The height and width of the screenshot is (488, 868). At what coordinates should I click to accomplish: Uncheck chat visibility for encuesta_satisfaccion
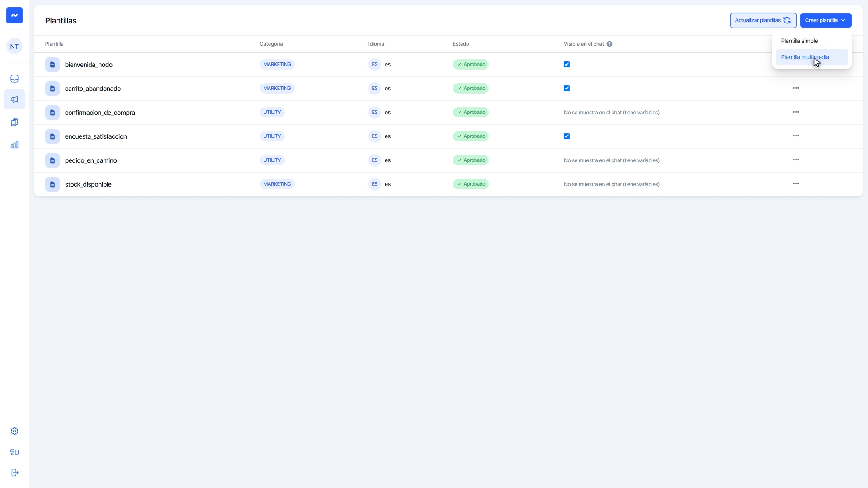pyautogui.click(x=566, y=136)
